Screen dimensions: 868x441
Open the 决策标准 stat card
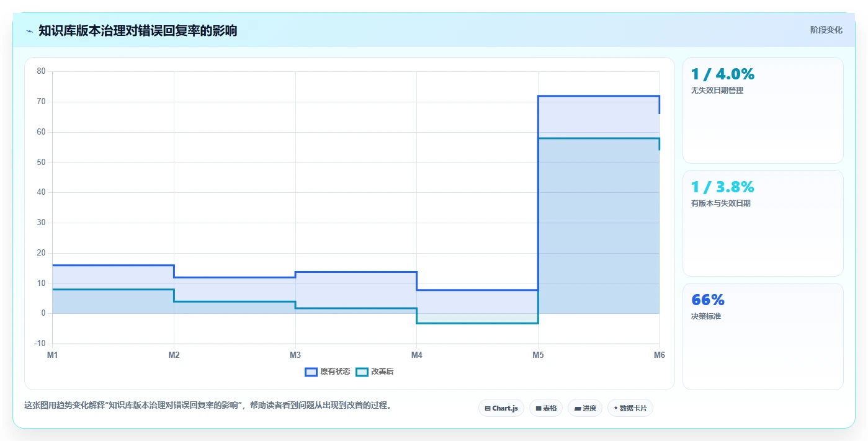[763, 336]
